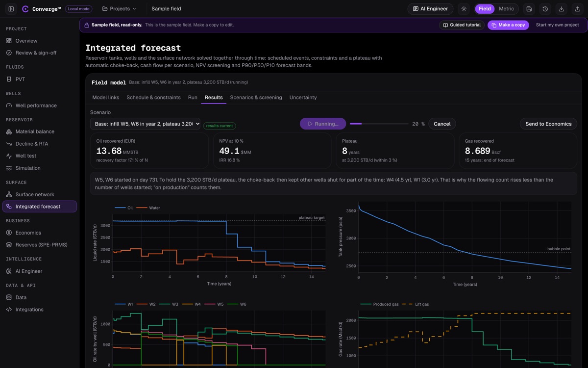Open the Projects dropdown
The width and height of the screenshot is (588, 368).
click(x=119, y=9)
